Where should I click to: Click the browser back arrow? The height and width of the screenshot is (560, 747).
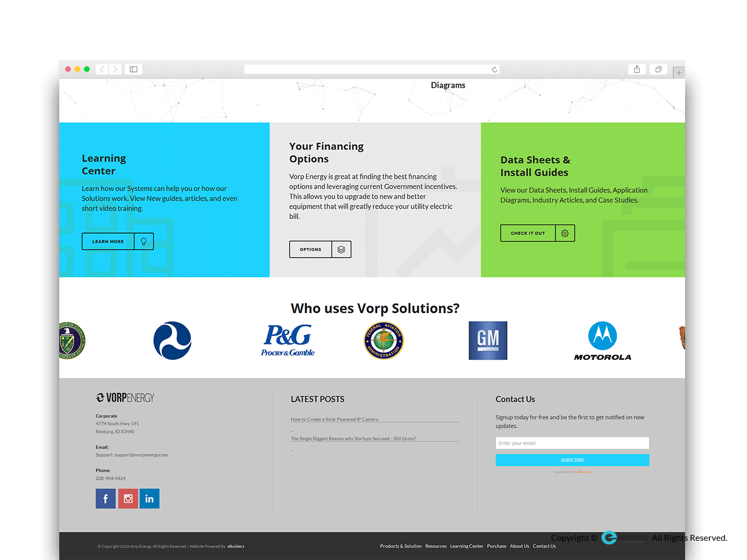pyautogui.click(x=102, y=69)
